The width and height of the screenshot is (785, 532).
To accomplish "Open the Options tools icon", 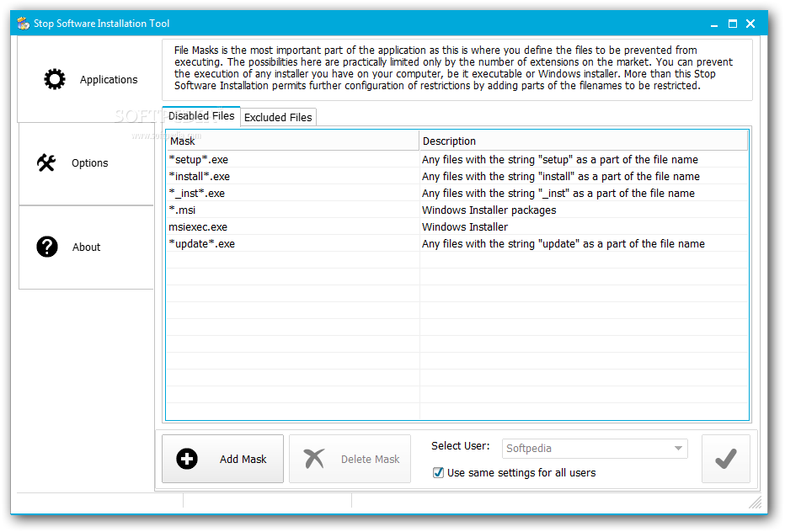I will [46, 162].
